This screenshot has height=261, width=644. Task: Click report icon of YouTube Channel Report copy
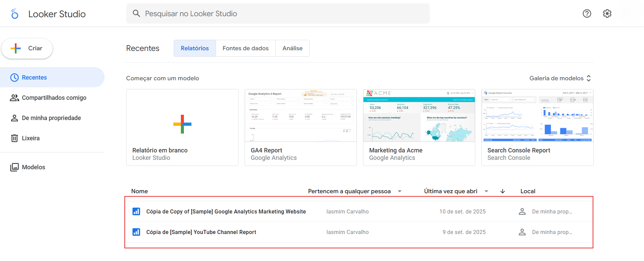(x=136, y=232)
